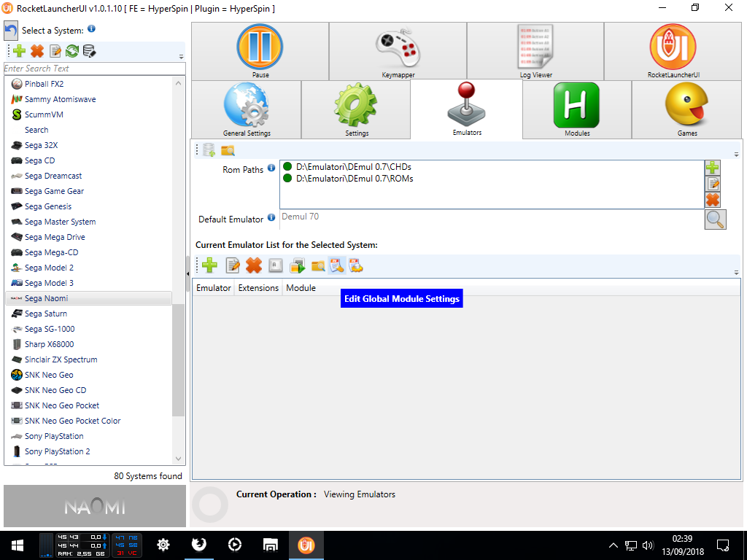Click the green plus Add System icon
This screenshot has width=747, height=560.
tap(19, 51)
